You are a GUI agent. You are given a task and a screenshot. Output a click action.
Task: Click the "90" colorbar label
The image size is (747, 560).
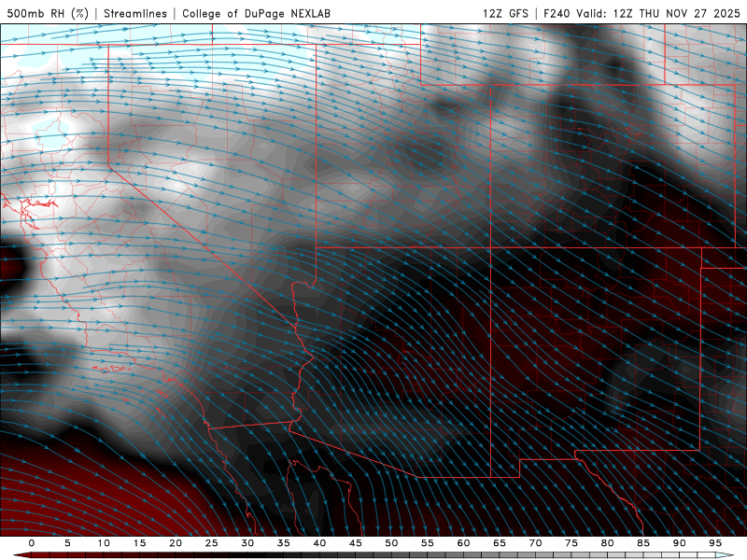click(680, 543)
